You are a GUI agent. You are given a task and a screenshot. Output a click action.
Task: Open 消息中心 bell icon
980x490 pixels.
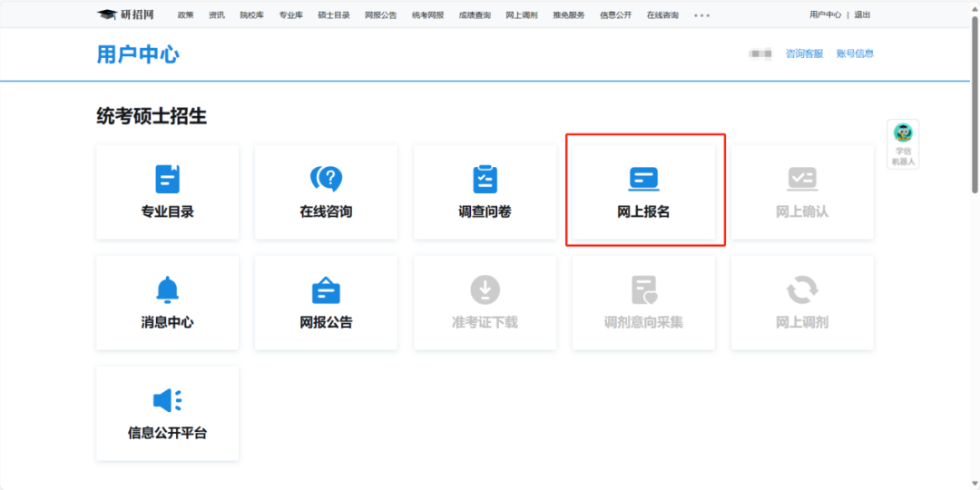point(167,289)
